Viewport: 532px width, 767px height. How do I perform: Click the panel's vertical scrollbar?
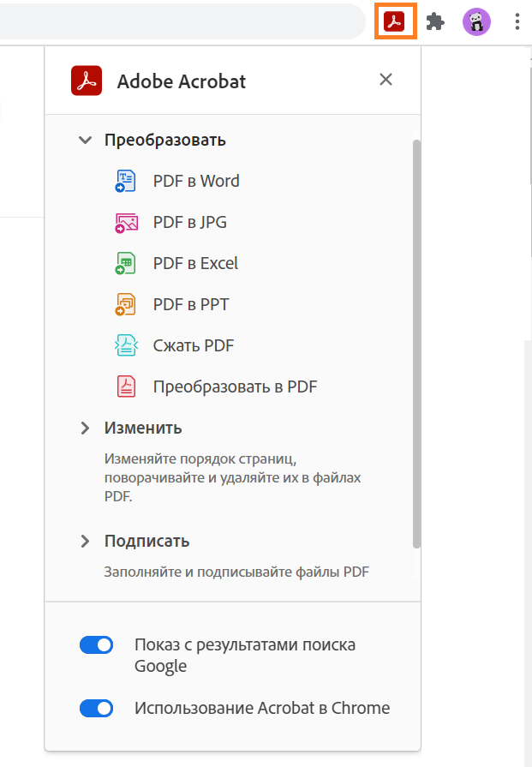point(416,343)
